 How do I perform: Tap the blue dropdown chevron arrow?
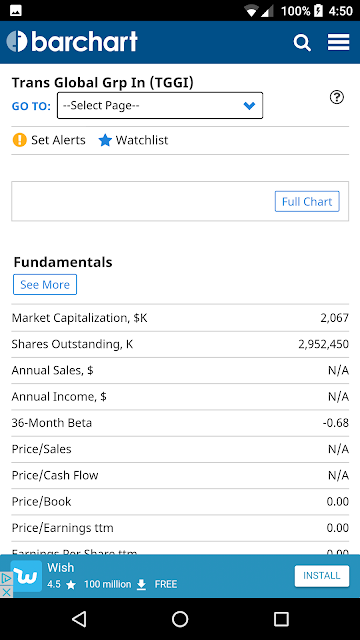[249, 106]
